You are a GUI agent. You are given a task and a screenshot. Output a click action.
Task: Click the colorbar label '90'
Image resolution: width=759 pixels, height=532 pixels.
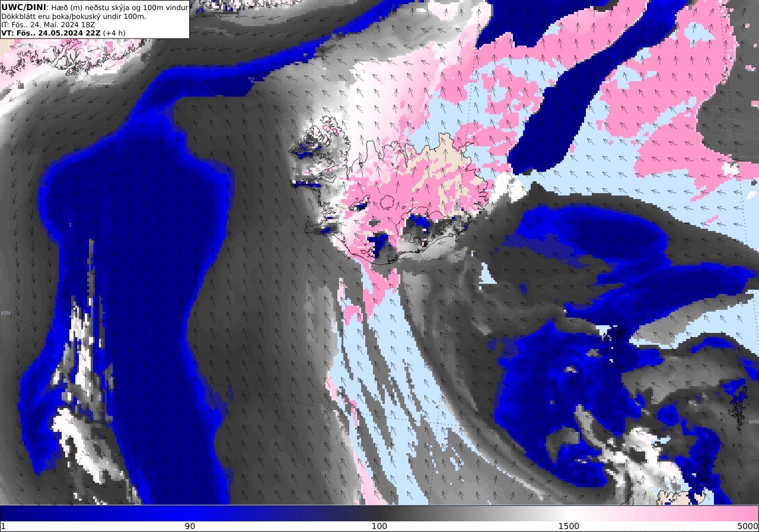[190, 526]
